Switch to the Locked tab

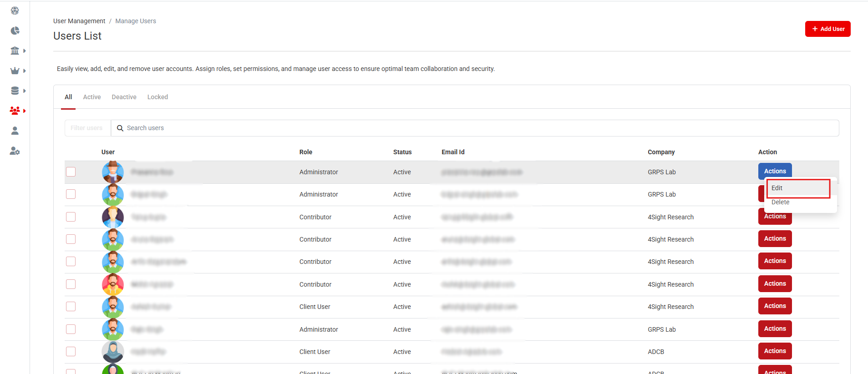click(x=157, y=97)
